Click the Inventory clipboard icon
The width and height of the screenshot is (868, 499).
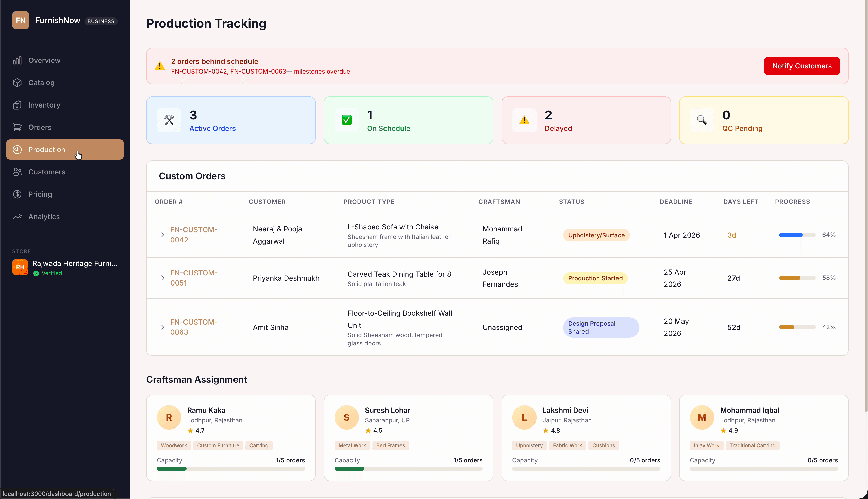coord(17,105)
